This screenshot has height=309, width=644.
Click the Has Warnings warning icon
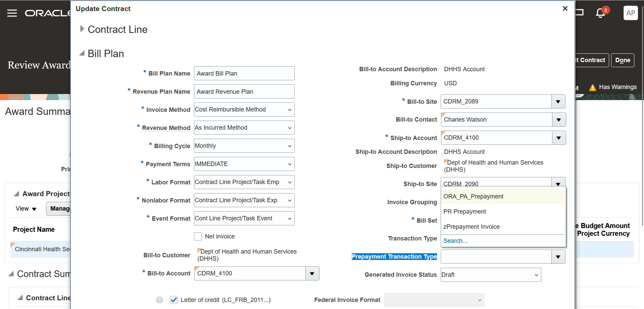pos(593,87)
